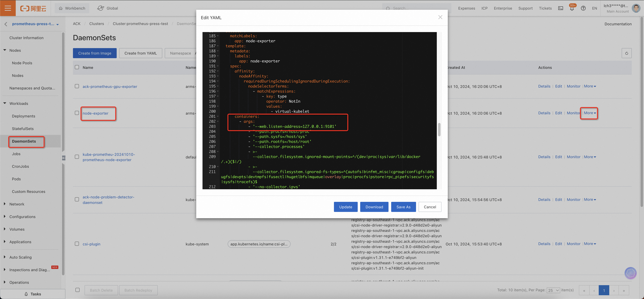Open the hamburger navigation menu
The width and height of the screenshot is (644, 299).
[x=8, y=8]
